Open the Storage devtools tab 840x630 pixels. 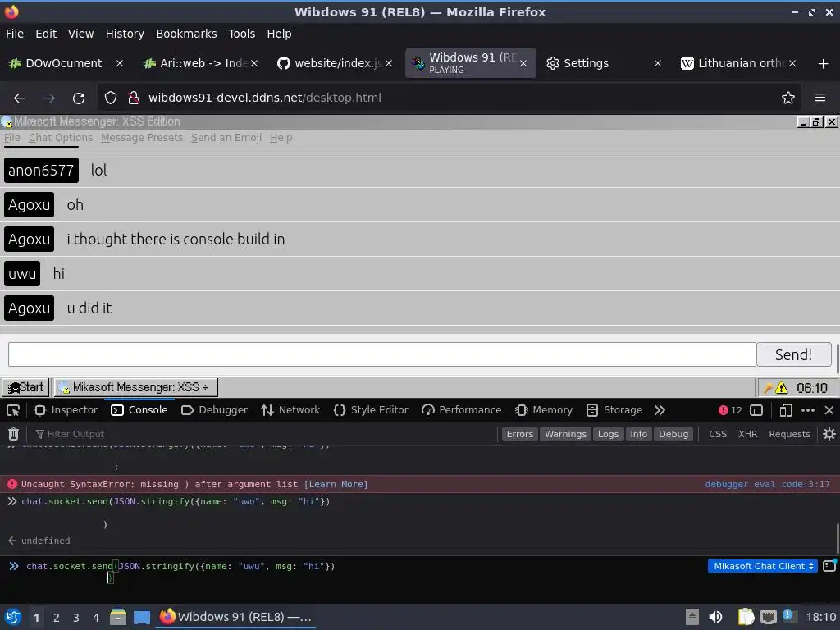point(614,410)
